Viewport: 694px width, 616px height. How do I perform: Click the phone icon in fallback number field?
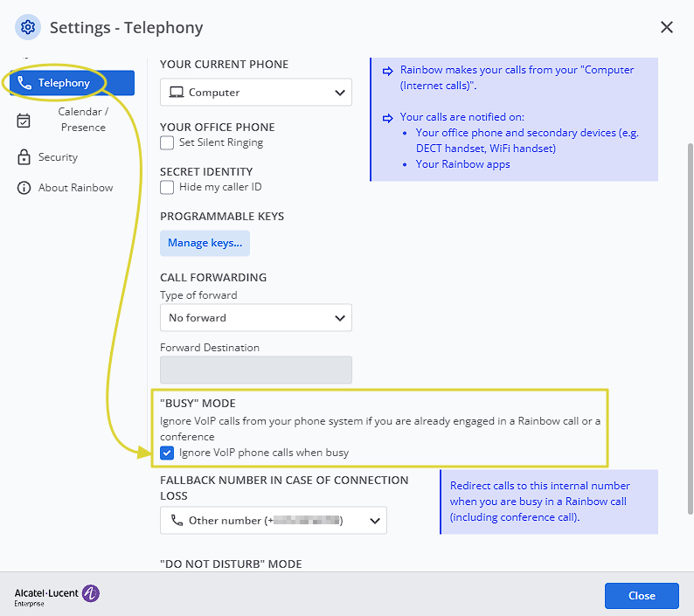coord(176,521)
